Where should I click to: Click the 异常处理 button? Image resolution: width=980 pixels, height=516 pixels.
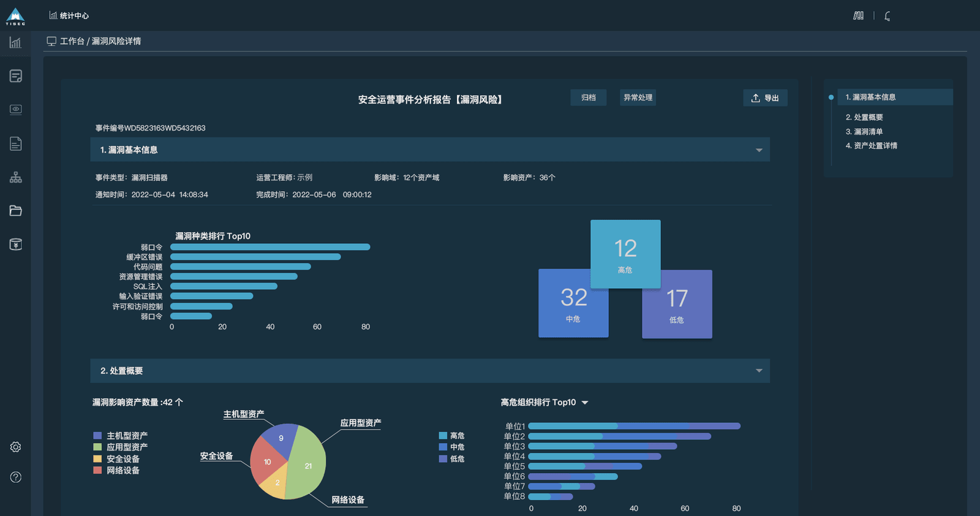[x=638, y=97]
